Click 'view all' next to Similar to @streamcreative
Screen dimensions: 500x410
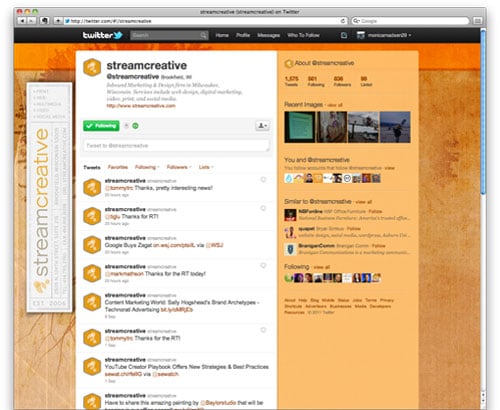pyautogui.click(x=364, y=202)
